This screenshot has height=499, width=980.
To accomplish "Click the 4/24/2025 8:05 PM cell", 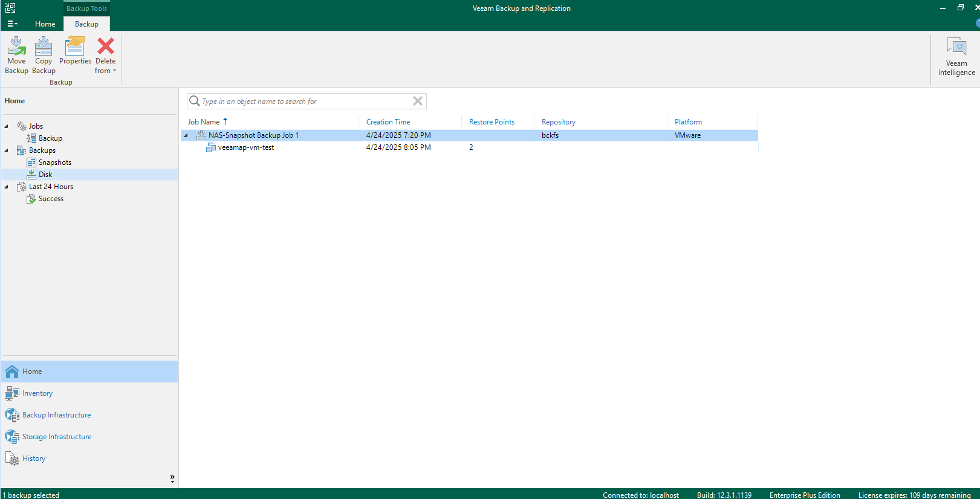I will point(398,147).
